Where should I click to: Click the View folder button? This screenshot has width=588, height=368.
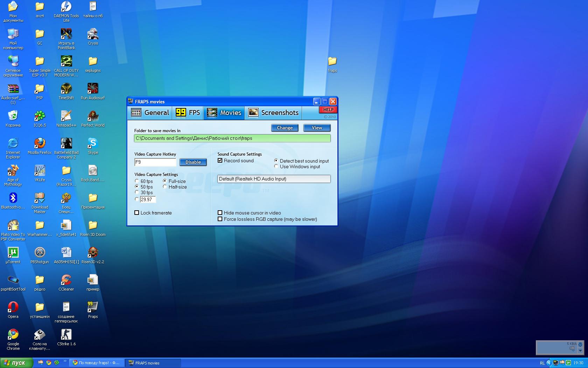(x=317, y=128)
